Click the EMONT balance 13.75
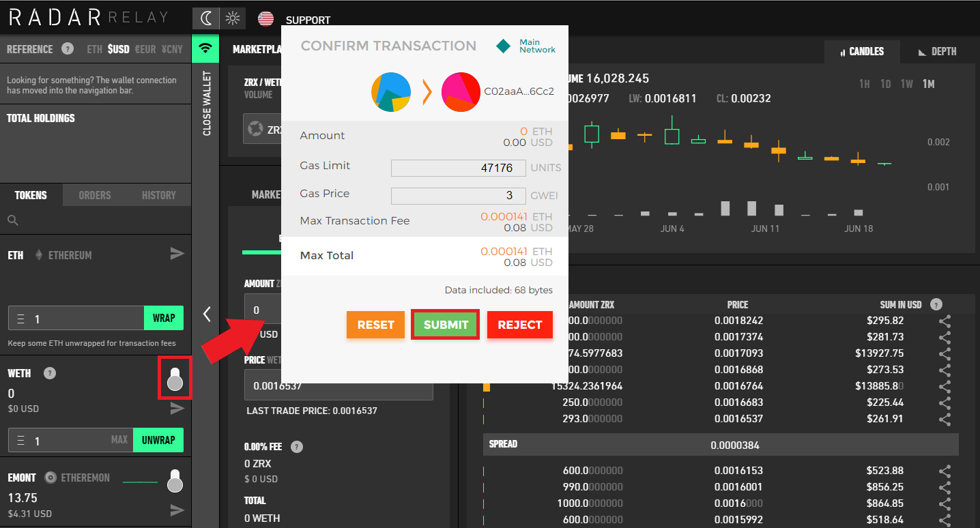 click(23, 497)
